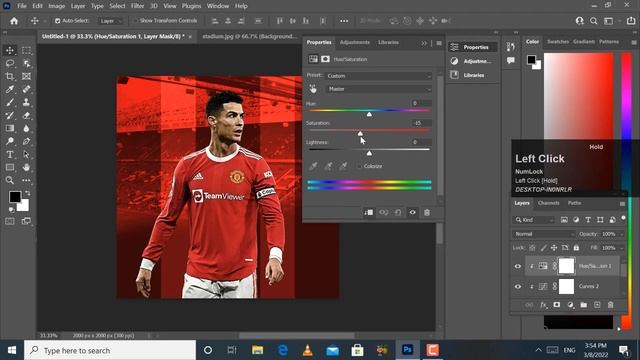
Task: Click the Saturation value field
Action: point(420,123)
